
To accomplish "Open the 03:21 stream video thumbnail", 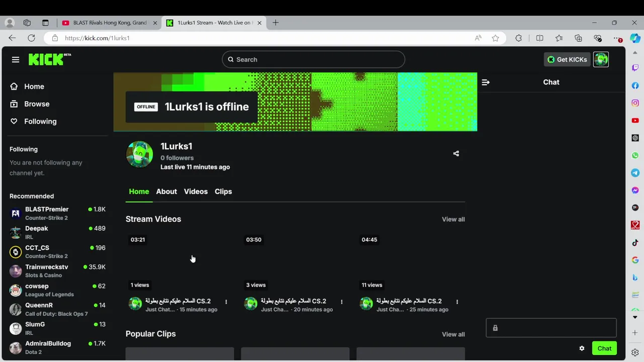I will (x=180, y=262).
